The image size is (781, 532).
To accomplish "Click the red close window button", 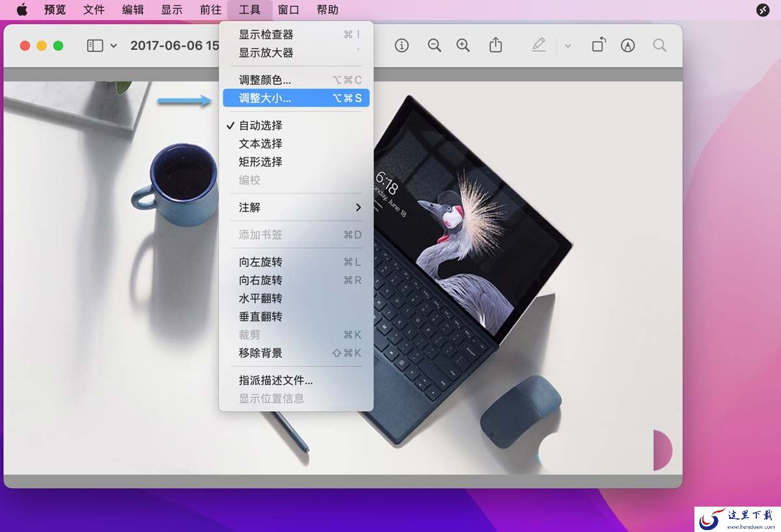I will (x=25, y=46).
